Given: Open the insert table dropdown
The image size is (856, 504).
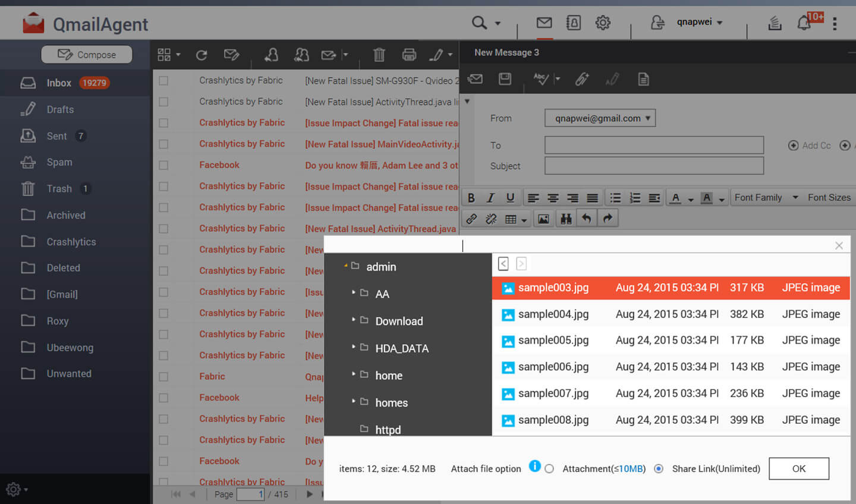Looking at the screenshot, I should 515,219.
